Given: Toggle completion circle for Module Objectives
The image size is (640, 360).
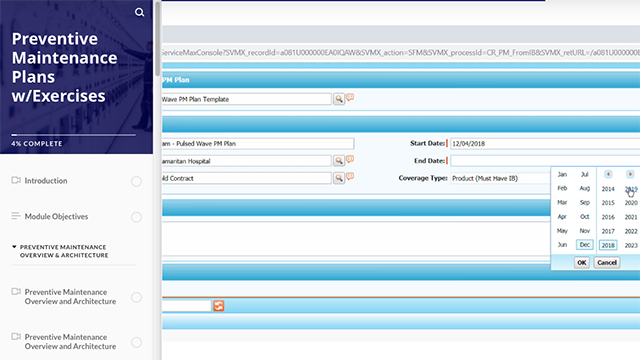Looking at the screenshot, I should pyautogui.click(x=136, y=217).
